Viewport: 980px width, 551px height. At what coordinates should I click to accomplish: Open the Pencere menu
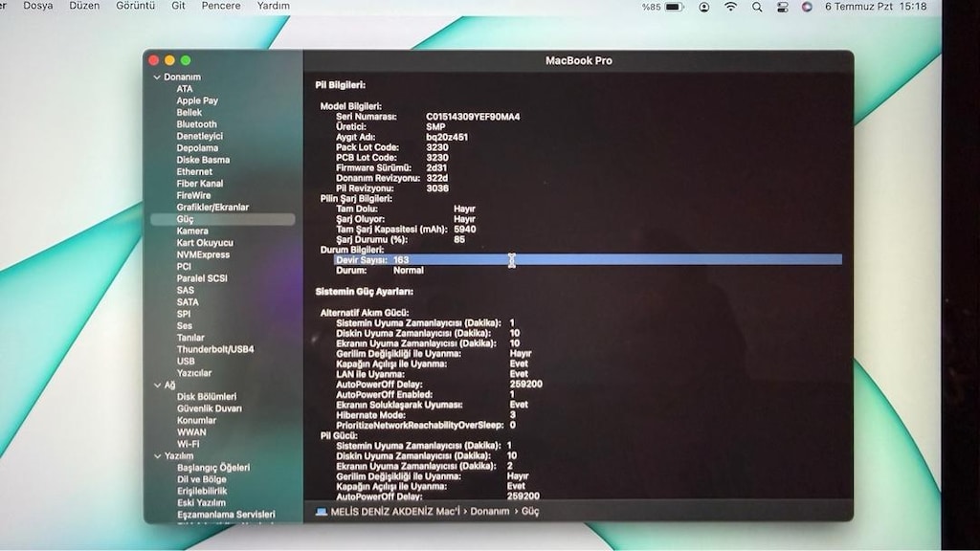pos(221,6)
